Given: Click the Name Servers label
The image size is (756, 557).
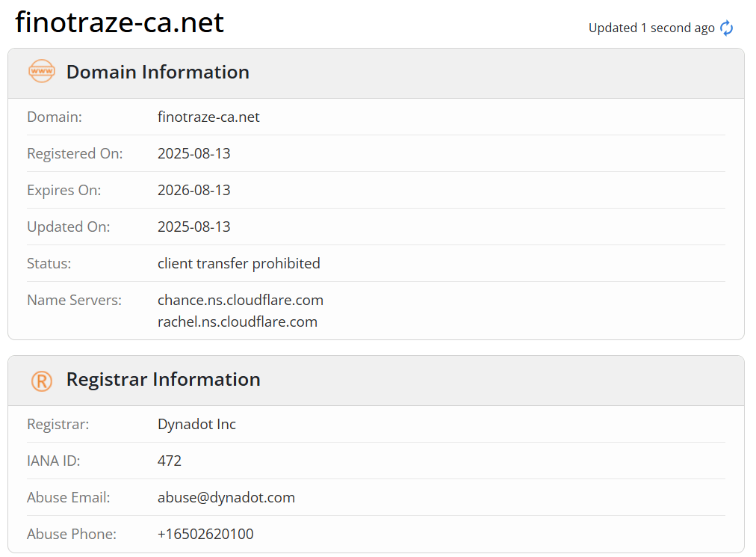Looking at the screenshot, I should click(x=74, y=301).
